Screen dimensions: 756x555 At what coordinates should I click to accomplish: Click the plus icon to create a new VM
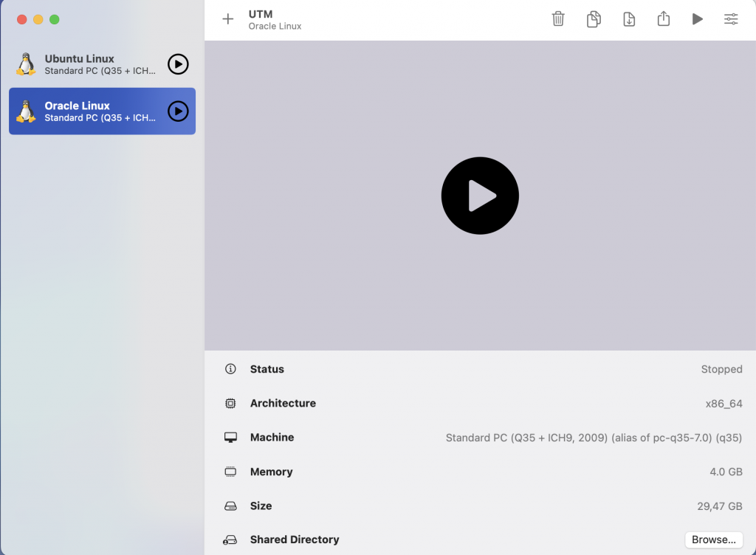[227, 18]
